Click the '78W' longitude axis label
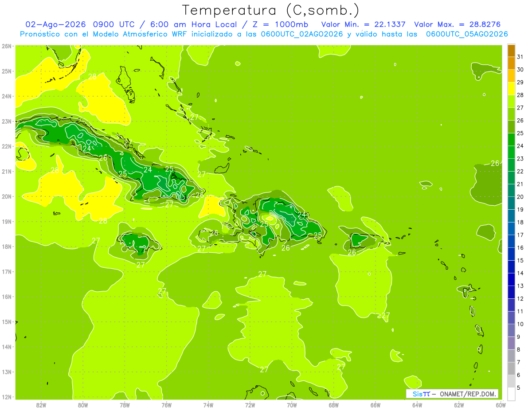Viewport: 532px width, 411px height. (125, 405)
